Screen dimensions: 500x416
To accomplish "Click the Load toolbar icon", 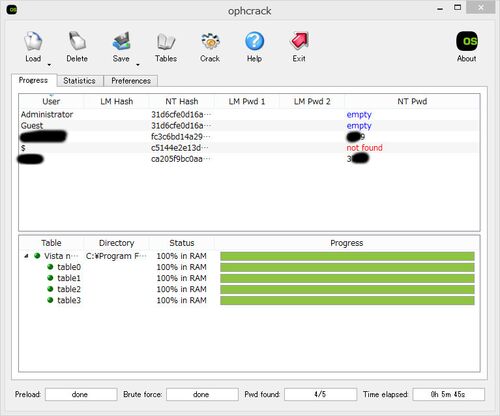I will point(33,42).
